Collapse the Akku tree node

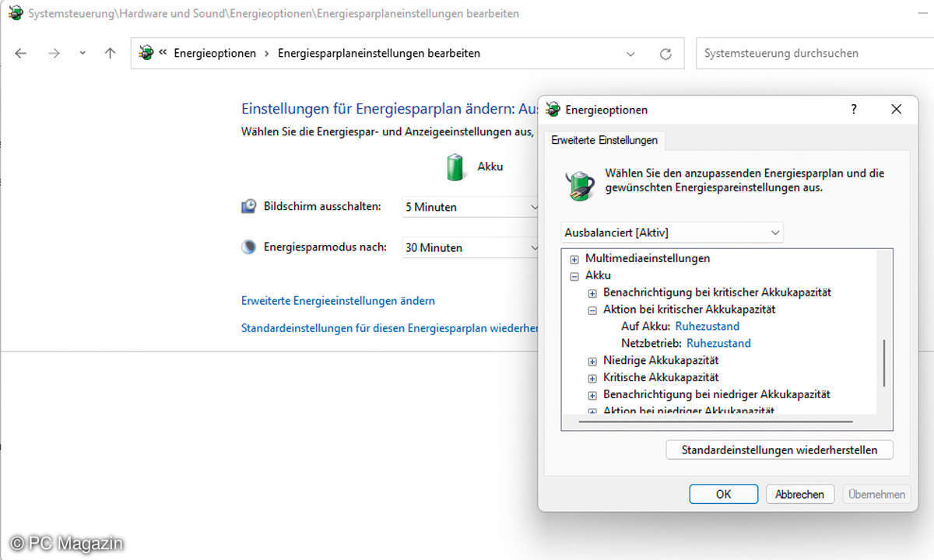[x=574, y=276]
